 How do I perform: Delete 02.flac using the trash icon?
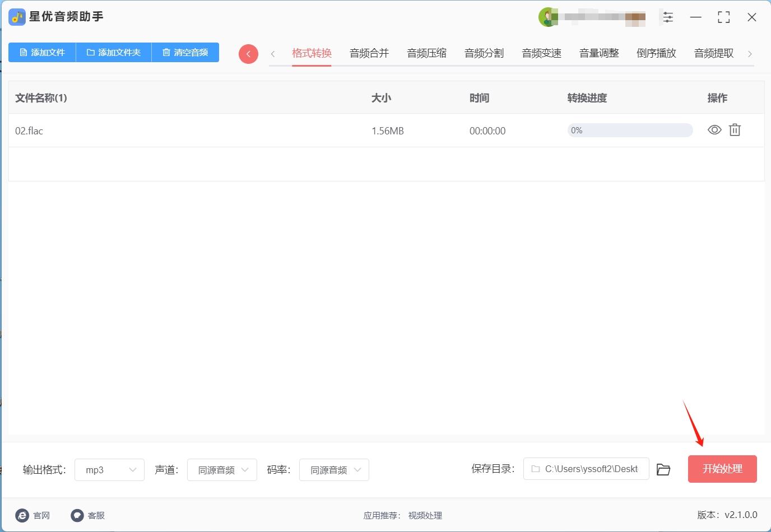(x=735, y=130)
